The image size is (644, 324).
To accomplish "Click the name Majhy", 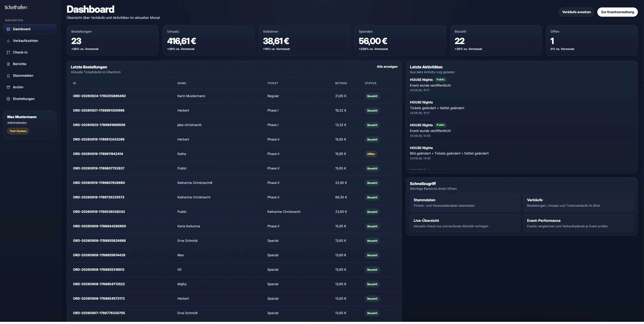I will 182,284.
